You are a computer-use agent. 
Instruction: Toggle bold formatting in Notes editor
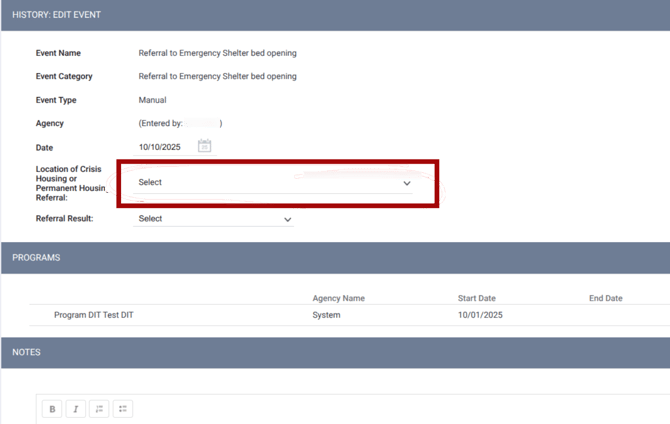click(x=52, y=409)
